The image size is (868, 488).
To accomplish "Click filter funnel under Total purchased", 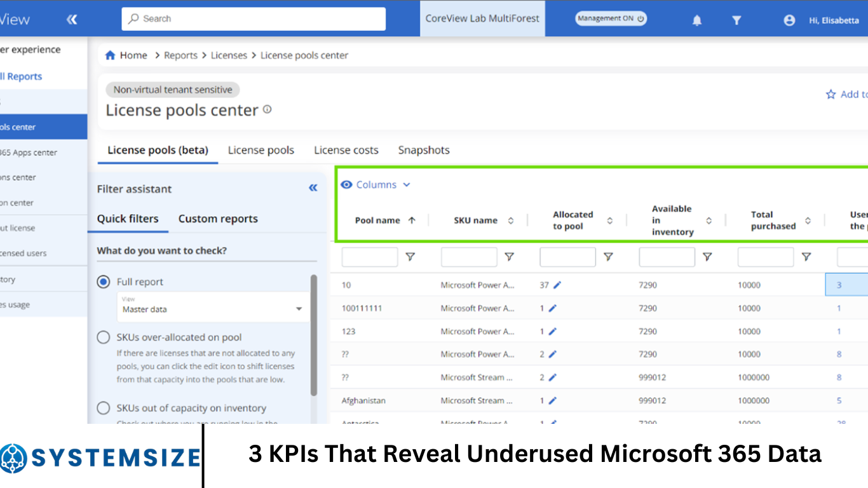I will click(806, 257).
